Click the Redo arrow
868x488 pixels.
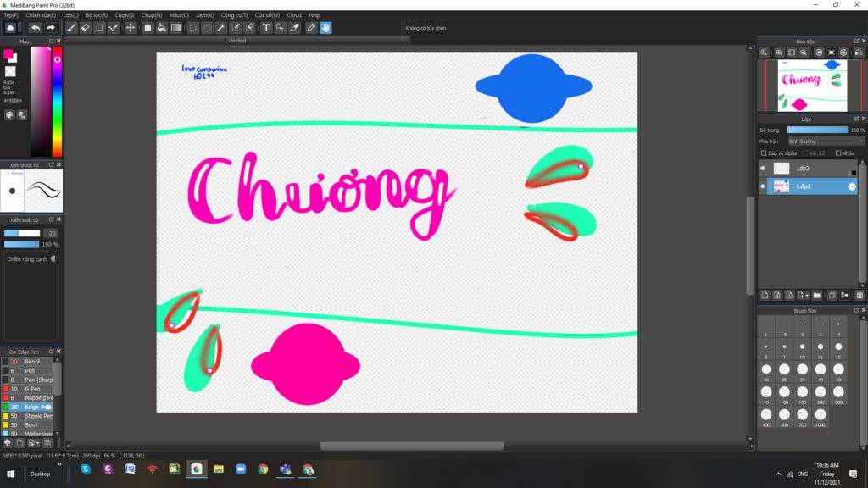[x=50, y=28]
